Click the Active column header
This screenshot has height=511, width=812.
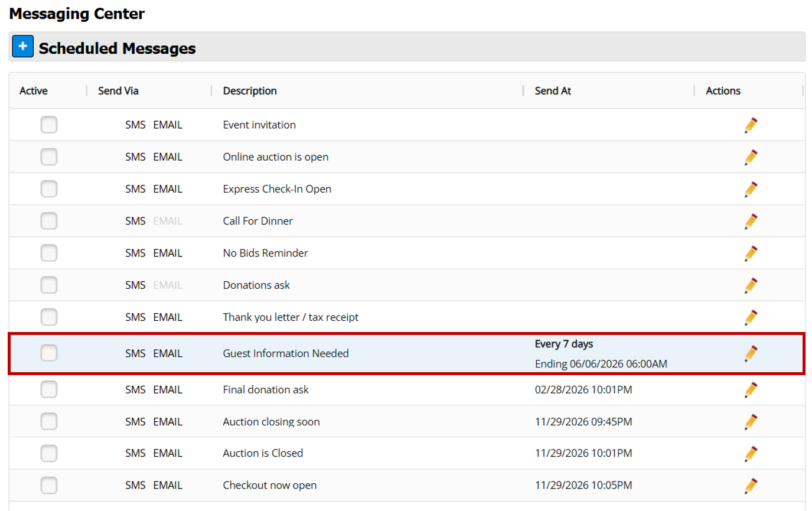pos(34,91)
